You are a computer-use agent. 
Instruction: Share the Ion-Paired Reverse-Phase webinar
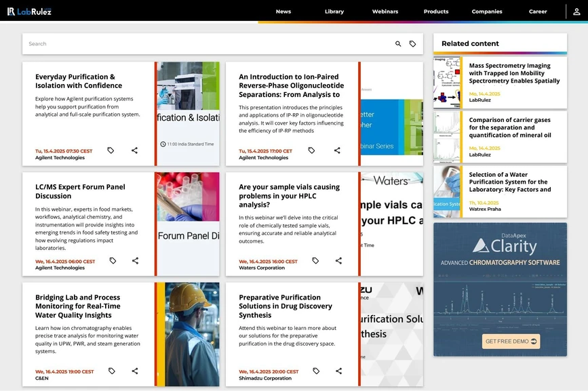pyautogui.click(x=337, y=150)
